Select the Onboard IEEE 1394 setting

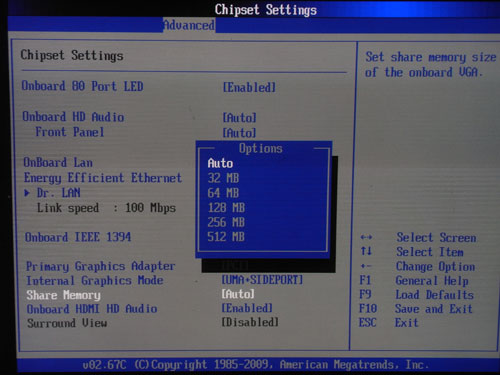tap(78, 237)
